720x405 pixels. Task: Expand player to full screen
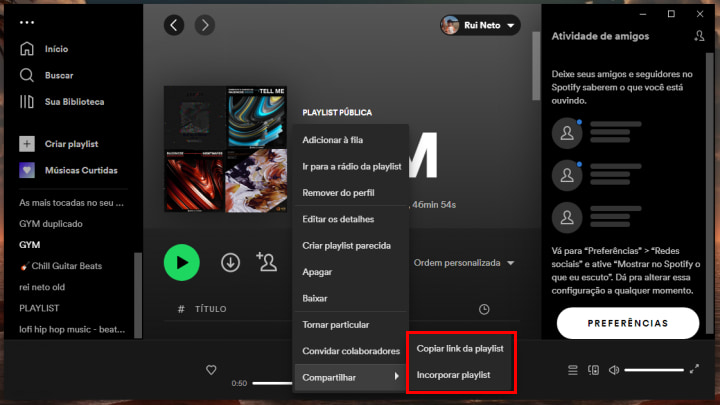tap(694, 370)
